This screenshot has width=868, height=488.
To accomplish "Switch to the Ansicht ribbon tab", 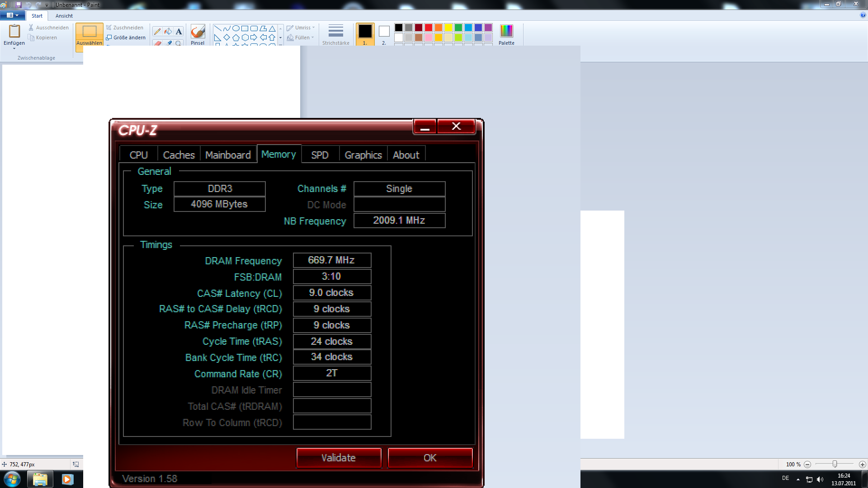I will pyautogui.click(x=64, y=16).
